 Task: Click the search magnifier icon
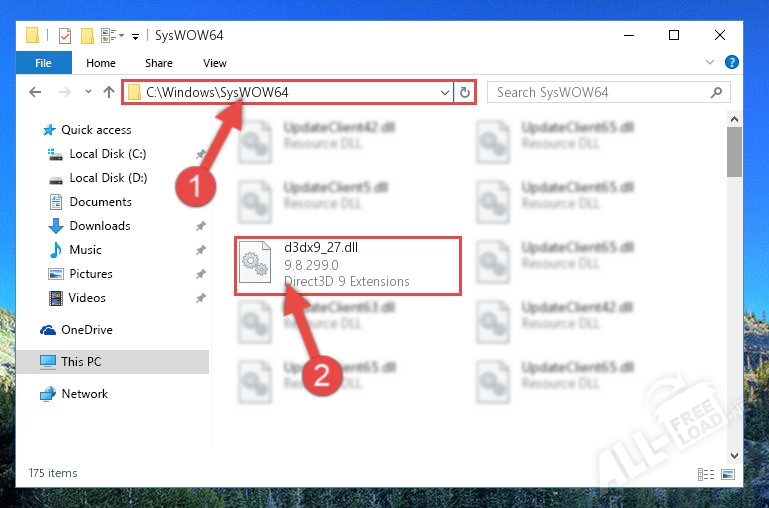[x=716, y=92]
